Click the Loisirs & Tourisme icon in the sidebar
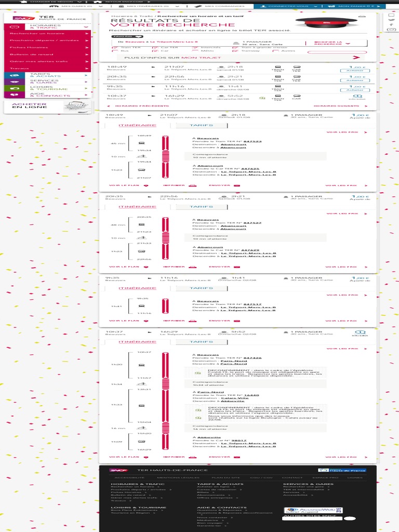The width and height of the screenshot is (399, 532). tap(14, 88)
